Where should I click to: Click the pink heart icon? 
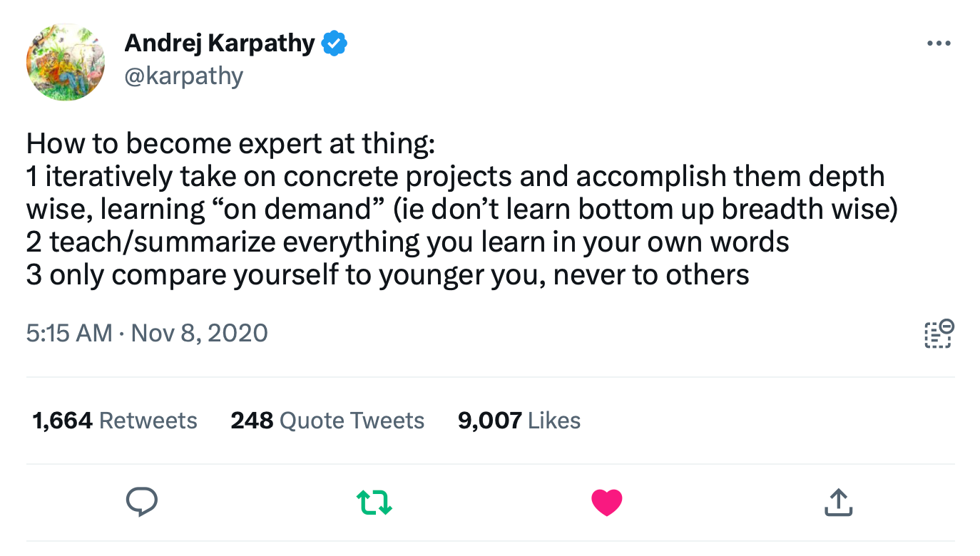[x=606, y=502]
